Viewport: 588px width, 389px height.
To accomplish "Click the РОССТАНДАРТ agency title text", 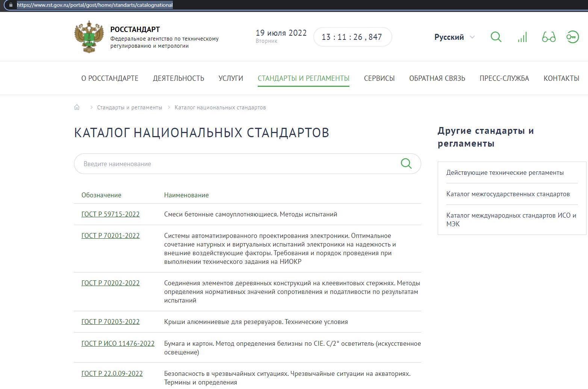I will tap(135, 29).
